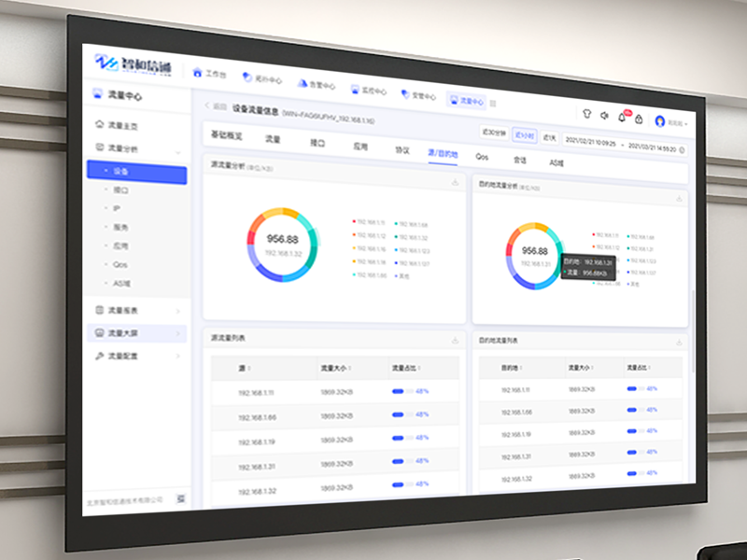Image resolution: width=747 pixels, height=560 pixels.
Task: Mute sound using the speaker icon
Action: point(604,116)
